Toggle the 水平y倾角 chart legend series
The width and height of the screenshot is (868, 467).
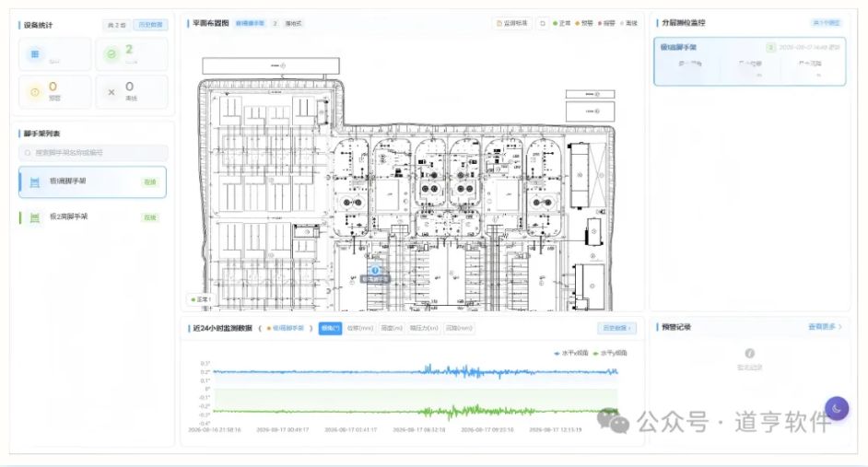click(x=609, y=353)
